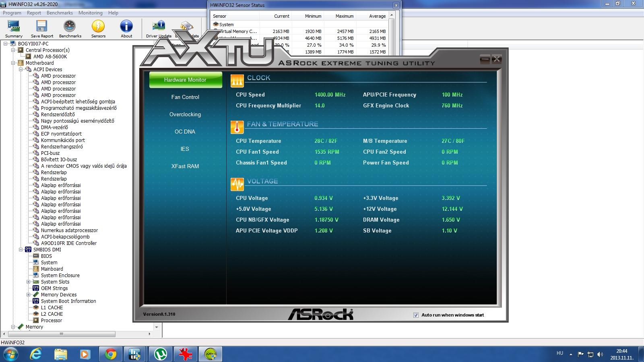Switch to AXTU app in taskbar

pos(211,354)
